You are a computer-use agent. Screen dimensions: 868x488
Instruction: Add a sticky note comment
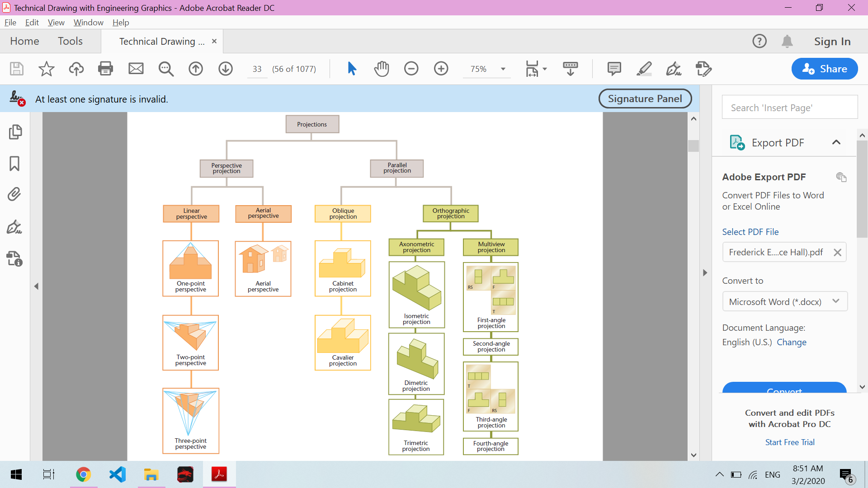pos(614,69)
